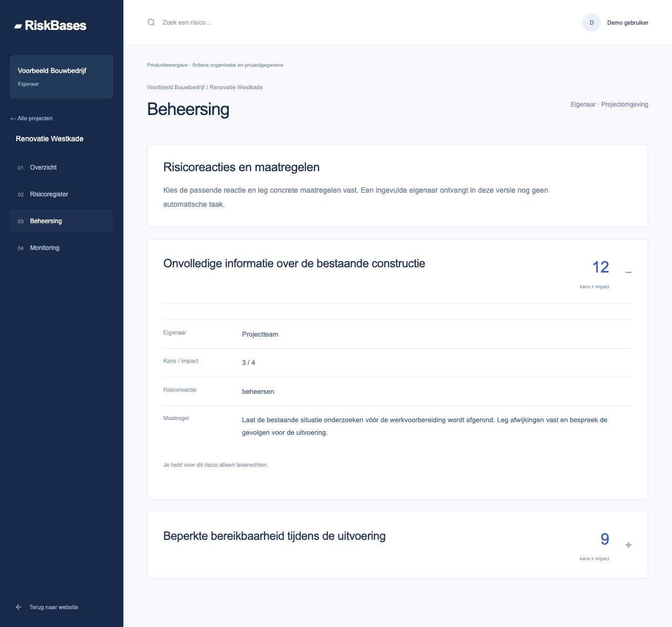The height and width of the screenshot is (627, 672).
Task: Click the back arrow beside Terug naar website
Action: pyautogui.click(x=19, y=607)
